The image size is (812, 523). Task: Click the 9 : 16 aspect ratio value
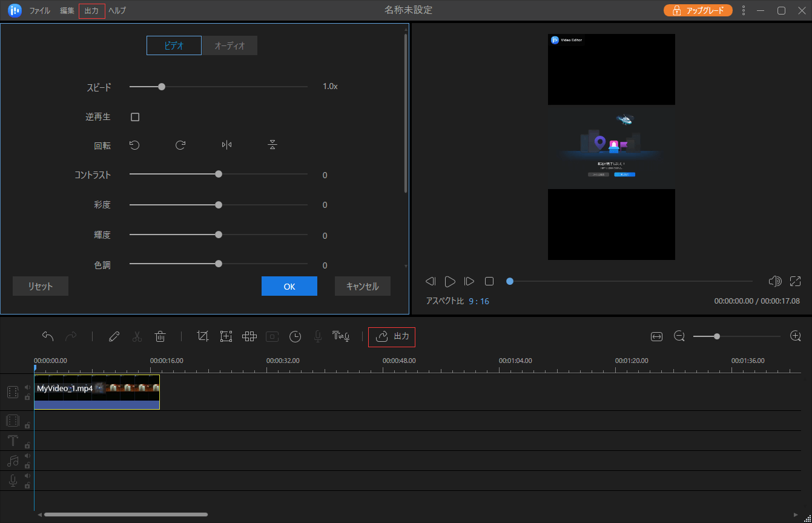pos(479,301)
